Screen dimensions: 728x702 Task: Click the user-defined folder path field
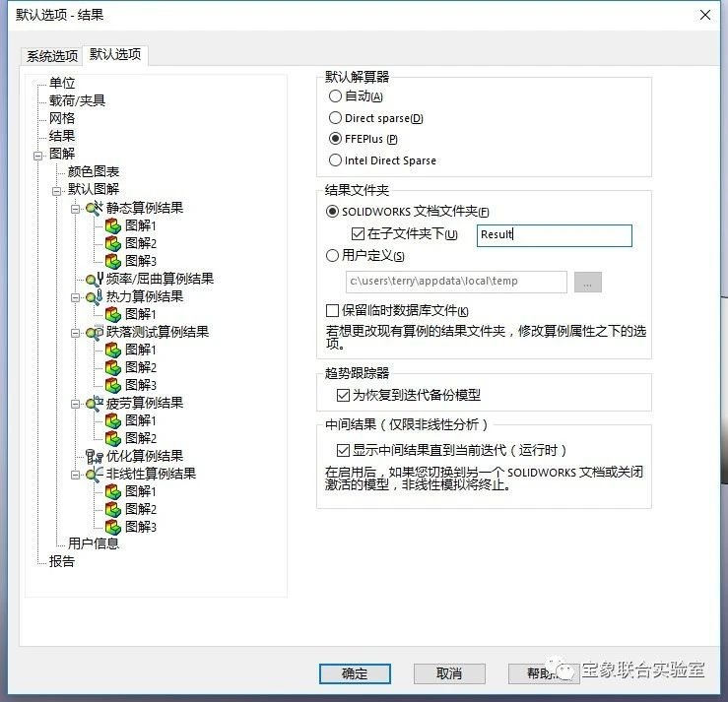click(456, 283)
